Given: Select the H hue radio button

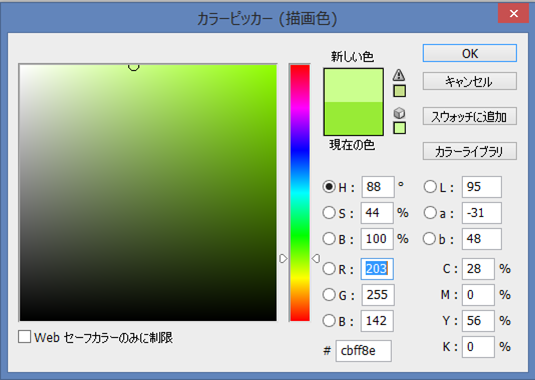Looking at the screenshot, I should [x=329, y=187].
